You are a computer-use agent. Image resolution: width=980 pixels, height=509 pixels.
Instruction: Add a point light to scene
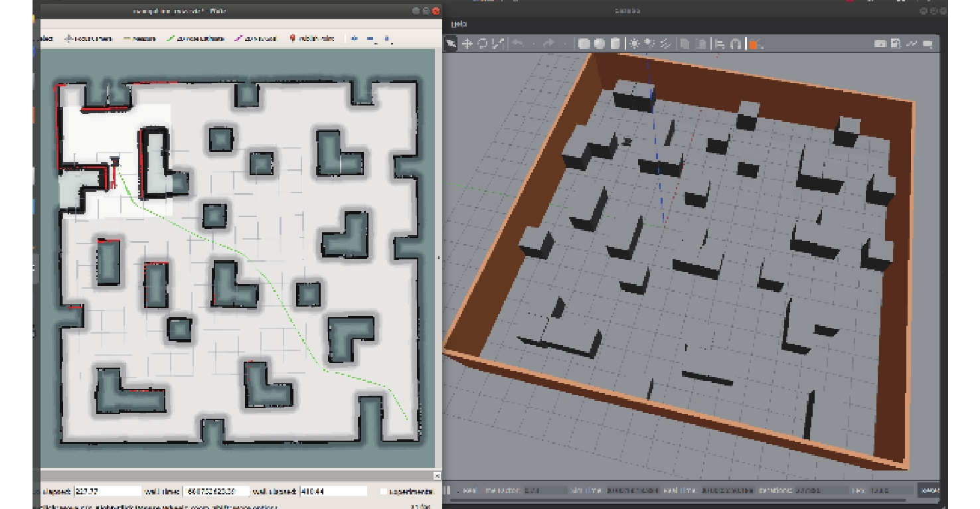coord(635,44)
